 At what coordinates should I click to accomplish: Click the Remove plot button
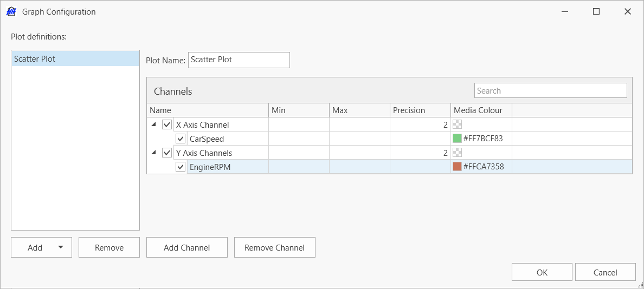(x=109, y=247)
